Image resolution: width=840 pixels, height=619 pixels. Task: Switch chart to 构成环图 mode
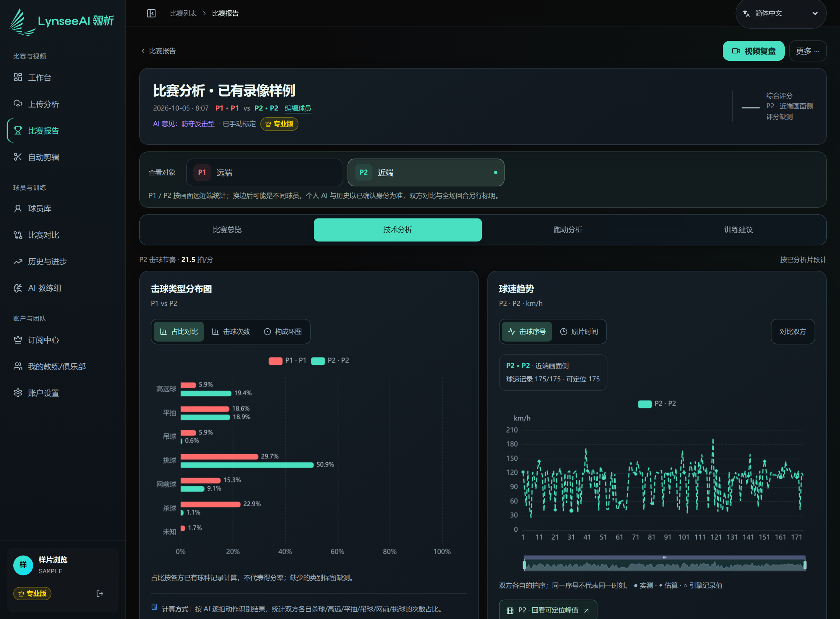[283, 332]
